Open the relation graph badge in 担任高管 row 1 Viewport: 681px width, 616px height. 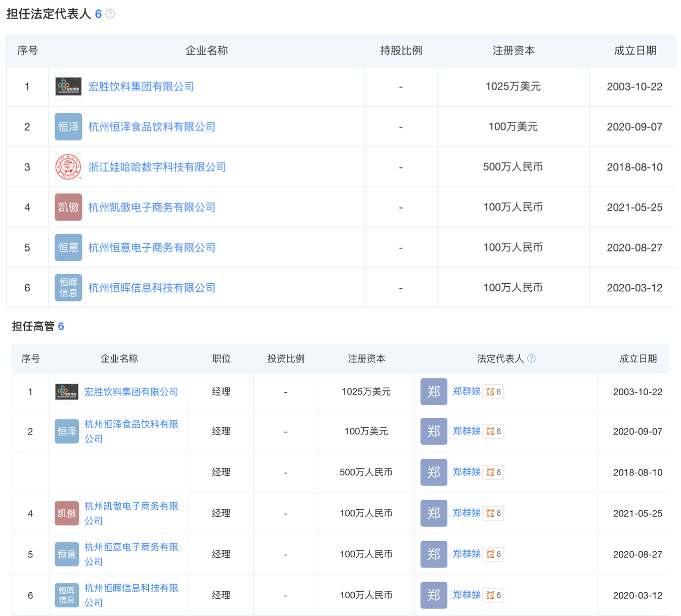point(493,392)
